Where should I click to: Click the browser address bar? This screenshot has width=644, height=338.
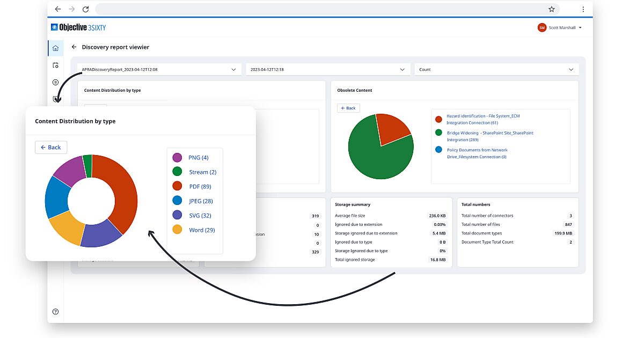coord(322,9)
